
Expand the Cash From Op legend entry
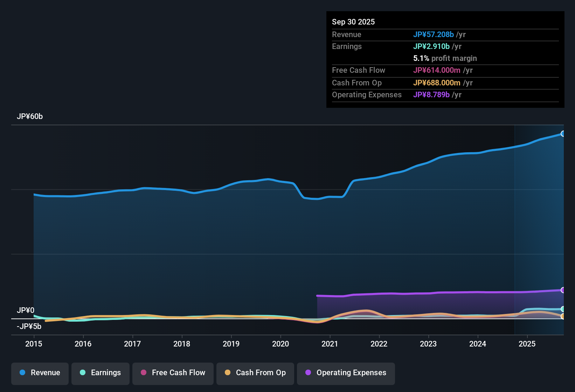pos(255,373)
